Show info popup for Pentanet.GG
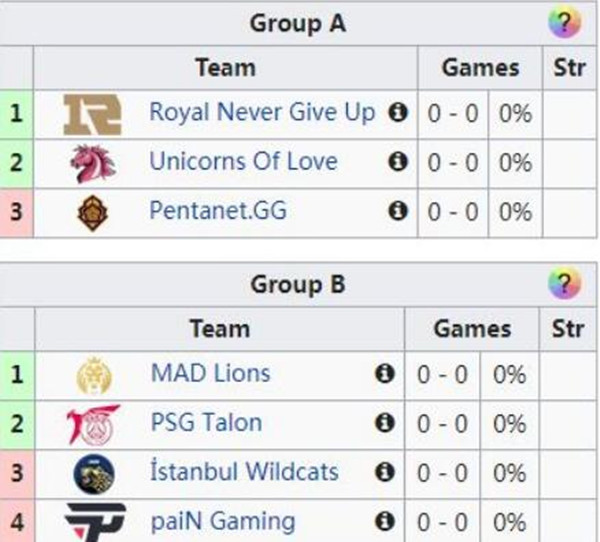This screenshot has width=600, height=542. pos(398,211)
